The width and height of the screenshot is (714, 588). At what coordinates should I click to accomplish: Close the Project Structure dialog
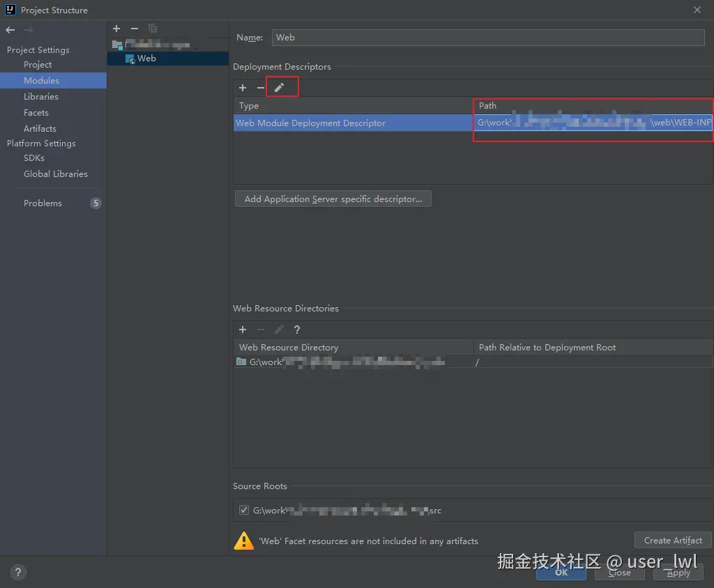coord(697,10)
